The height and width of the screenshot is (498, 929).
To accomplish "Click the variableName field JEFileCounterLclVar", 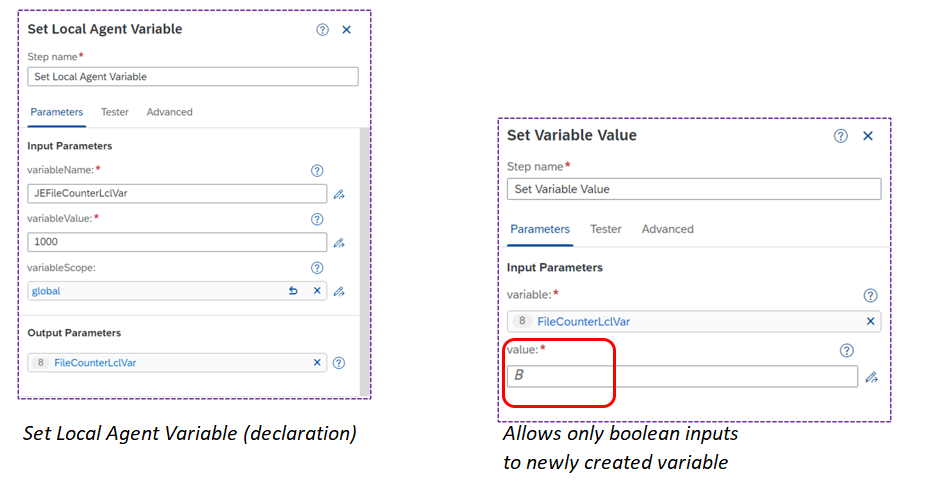I will pos(177,193).
